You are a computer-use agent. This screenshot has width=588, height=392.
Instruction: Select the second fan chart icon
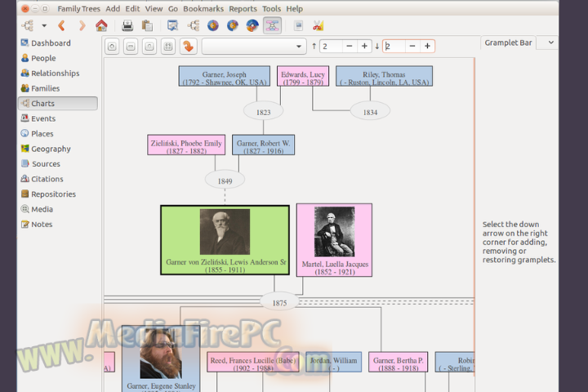233,25
